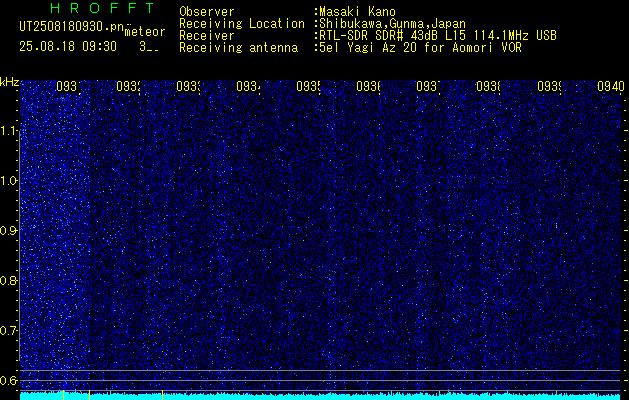Click the 0932 time label
629x400 pixels.
(128, 86)
